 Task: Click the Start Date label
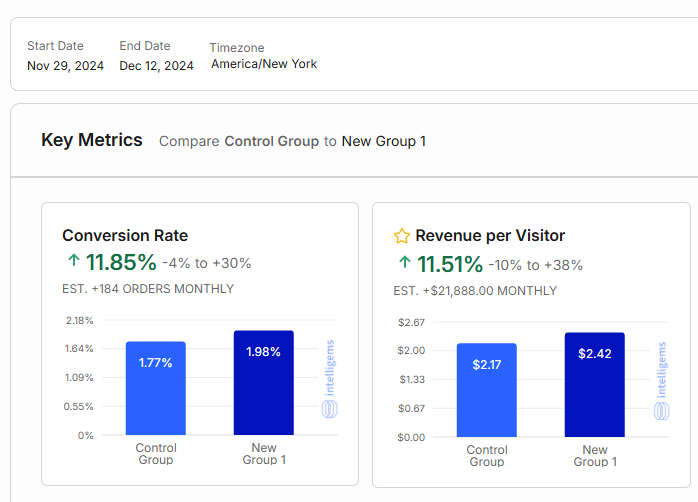[x=55, y=46]
